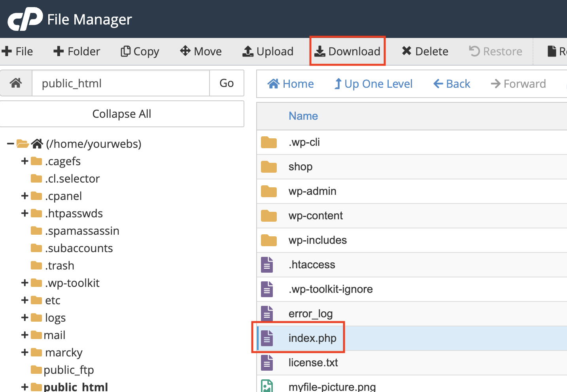Create a new file with File button
The width and height of the screenshot is (567, 392).
click(17, 51)
